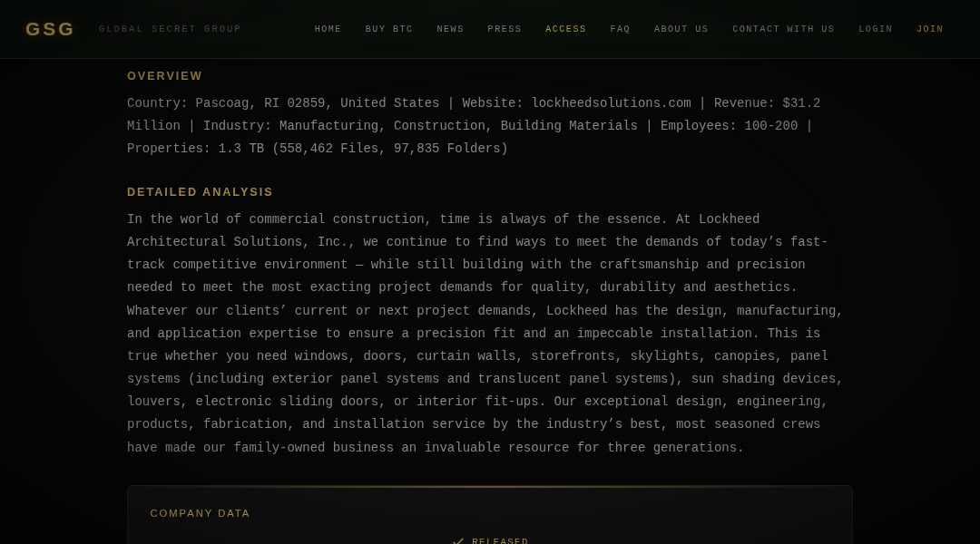Click the Properties: 1.3 TB text
Screen dimensions: 980x544
pos(196,149)
